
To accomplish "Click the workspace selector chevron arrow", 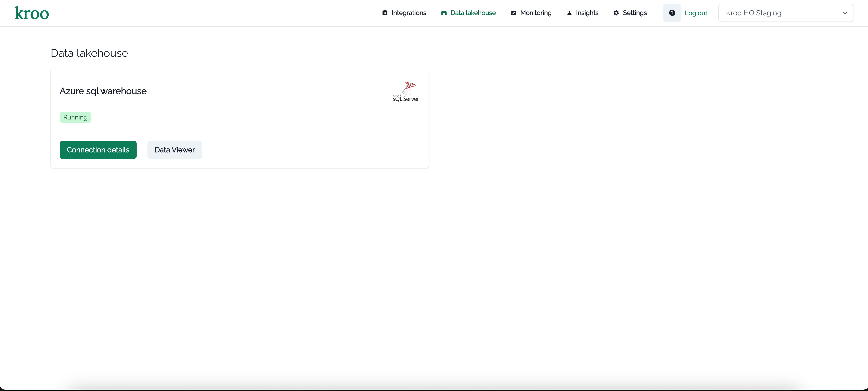I will [845, 13].
